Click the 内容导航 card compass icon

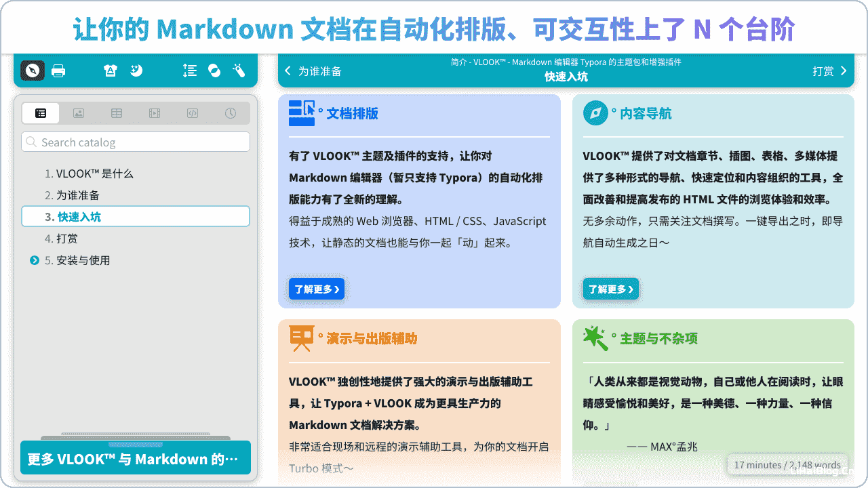[x=595, y=113]
